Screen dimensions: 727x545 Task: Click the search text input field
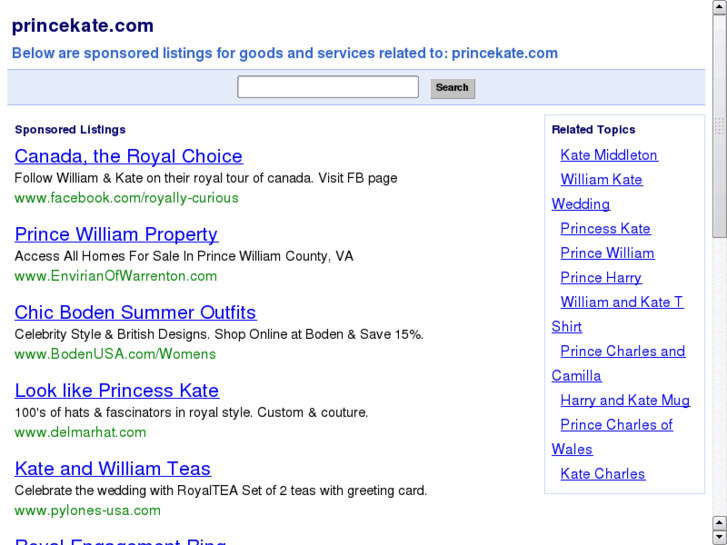tap(327, 87)
